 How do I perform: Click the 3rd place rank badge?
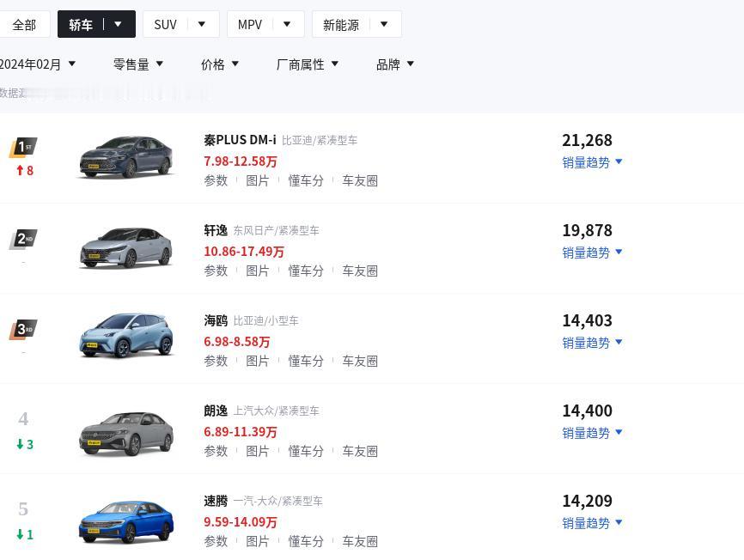[x=23, y=330]
